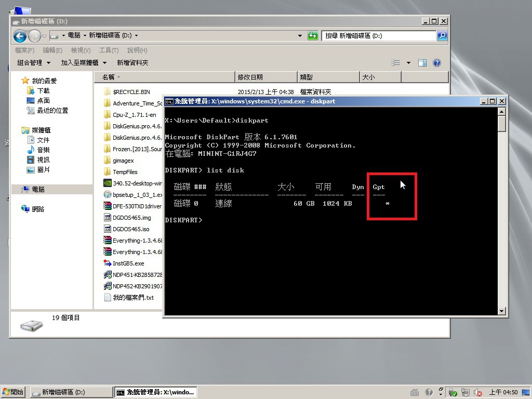Select NDP452-KB2901907 installer icon
Image resolution: width=532 pixels, height=399 pixels.
point(107,286)
